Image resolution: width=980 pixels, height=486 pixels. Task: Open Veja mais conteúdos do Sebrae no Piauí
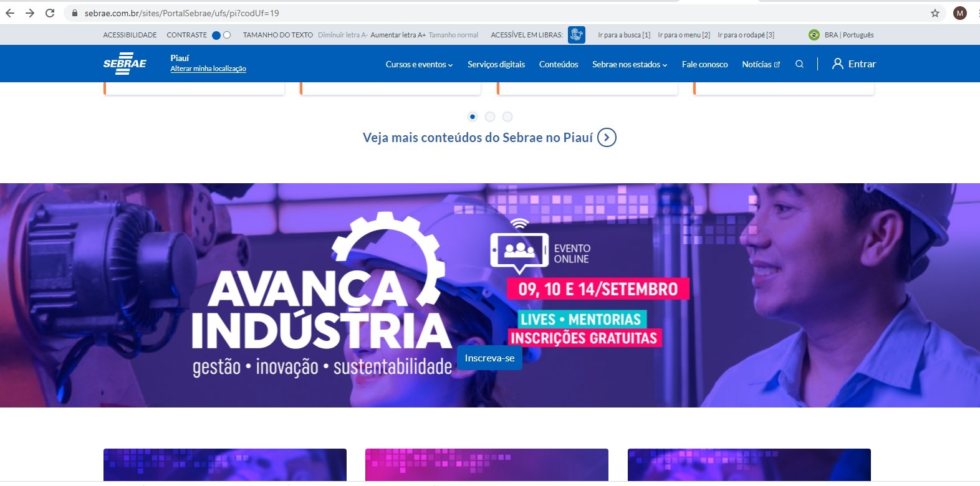(x=478, y=137)
